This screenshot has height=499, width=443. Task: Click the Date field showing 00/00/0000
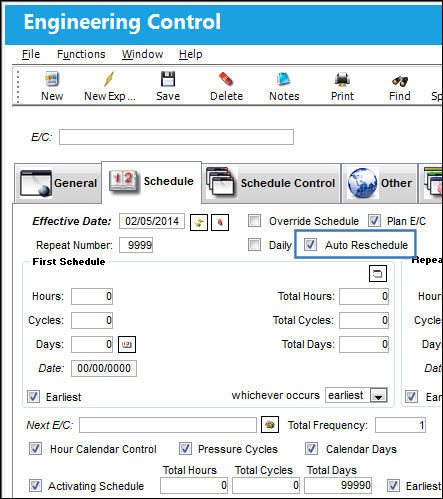click(x=104, y=368)
